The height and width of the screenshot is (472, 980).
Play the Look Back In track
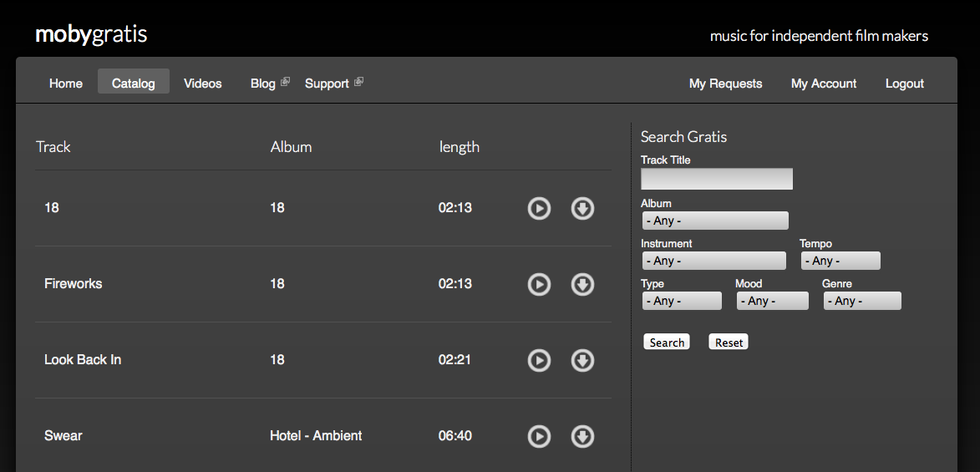(x=539, y=360)
